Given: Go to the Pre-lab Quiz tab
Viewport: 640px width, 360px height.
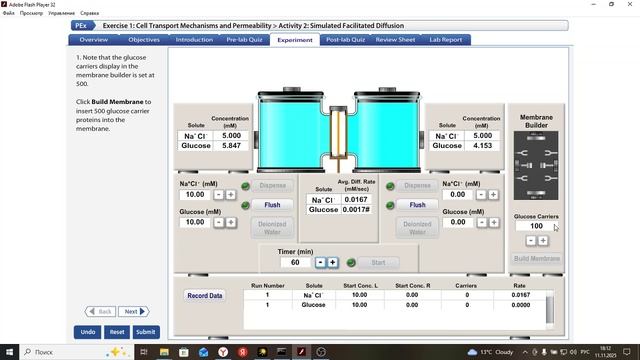Looking at the screenshot, I should (244, 40).
